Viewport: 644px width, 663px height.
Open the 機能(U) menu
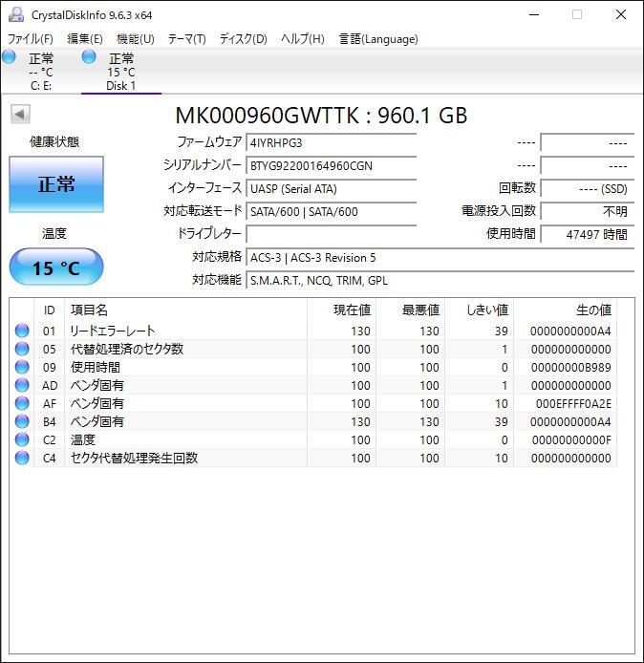click(136, 39)
